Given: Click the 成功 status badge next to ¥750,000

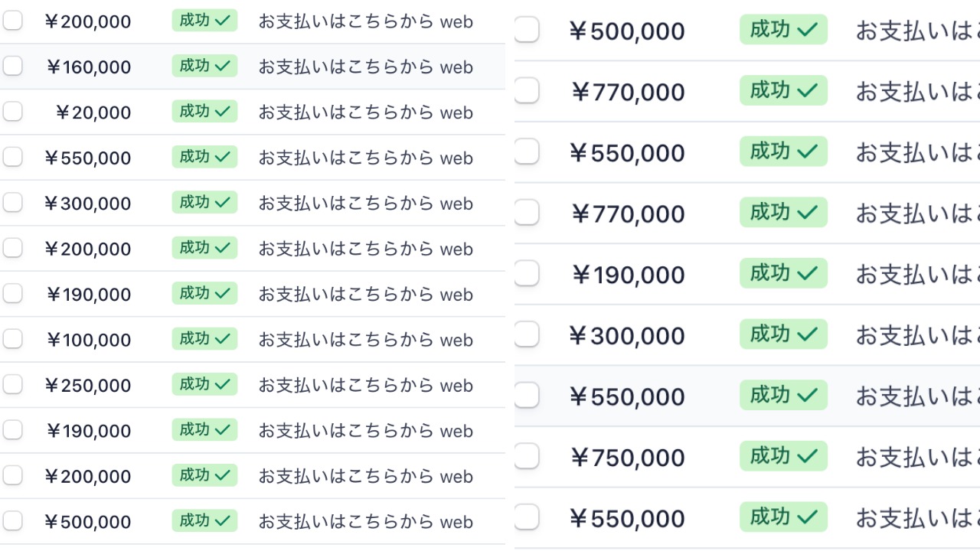Looking at the screenshot, I should point(783,456).
